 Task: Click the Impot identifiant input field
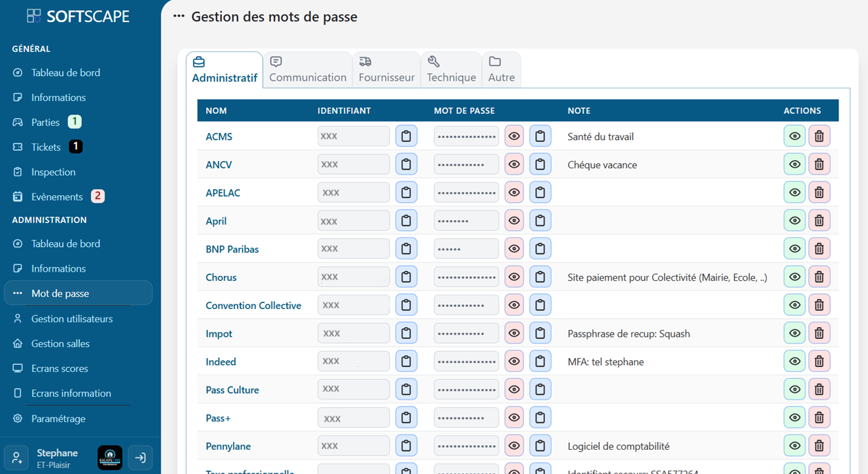pos(353,333)
